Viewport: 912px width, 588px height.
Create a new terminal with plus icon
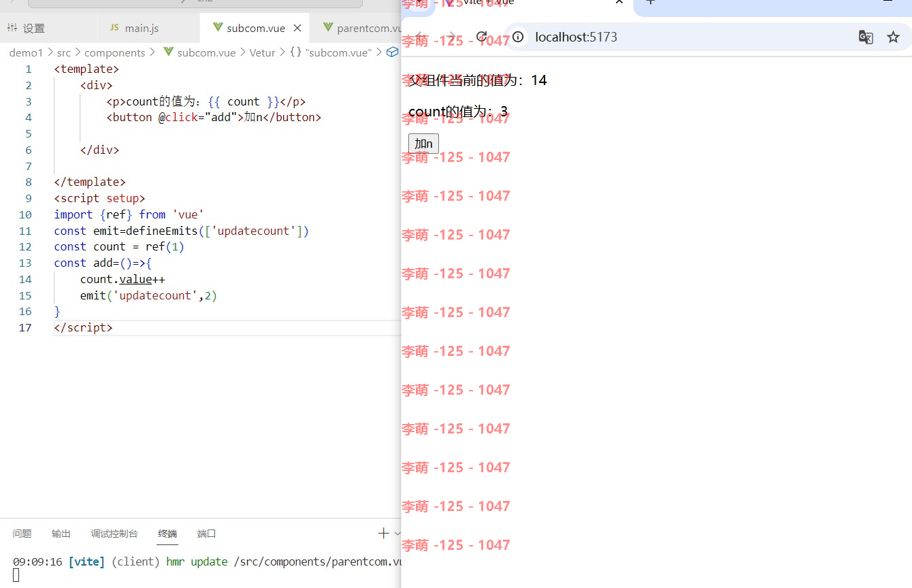point(383,534)
